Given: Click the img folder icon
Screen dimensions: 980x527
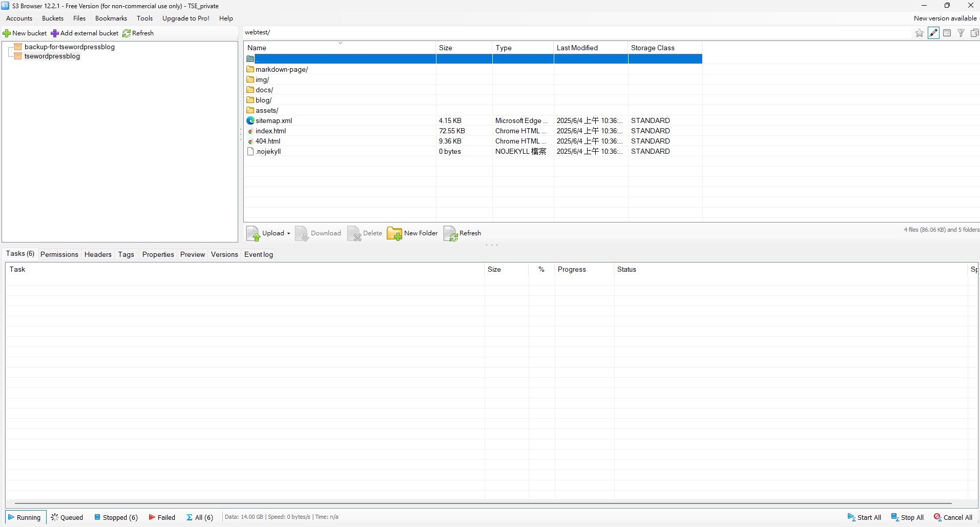Looking at the screenshot, I should pos(251,79).
